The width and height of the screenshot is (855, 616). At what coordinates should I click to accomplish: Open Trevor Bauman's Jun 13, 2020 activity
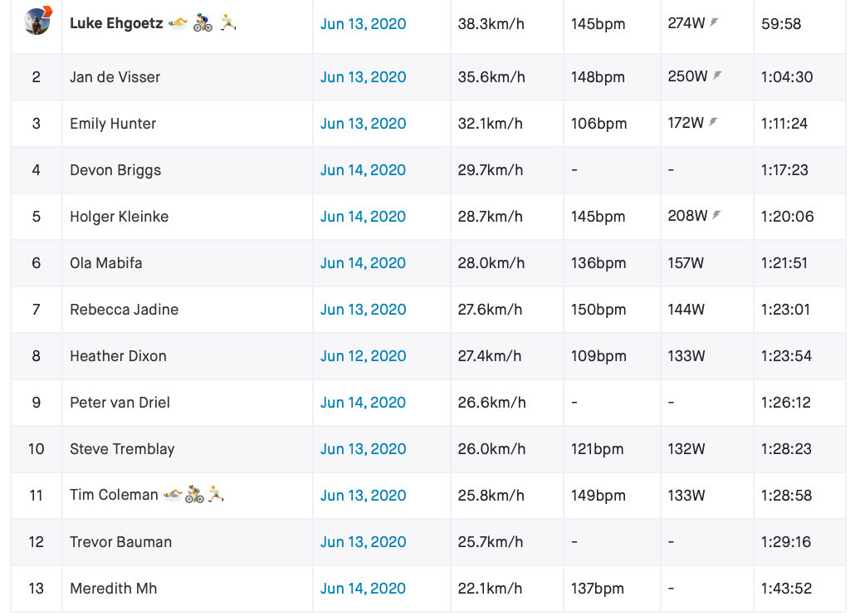[363, 542]
